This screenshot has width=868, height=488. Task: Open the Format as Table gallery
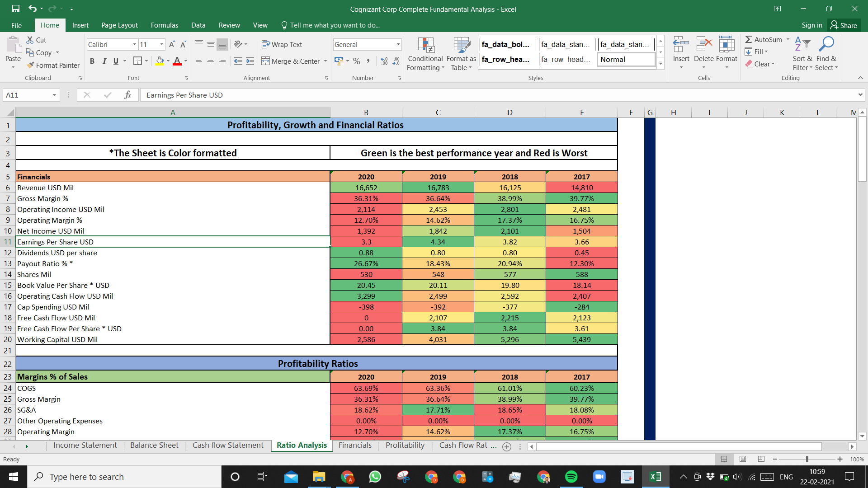(x=461, y=54)
